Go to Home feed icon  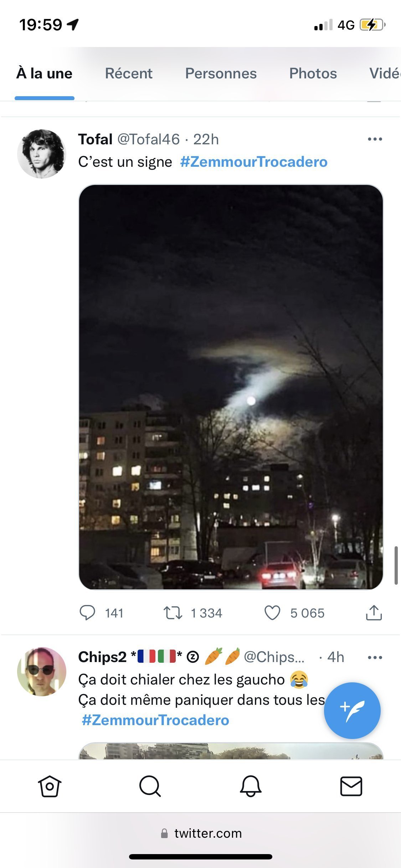pos(50,786)
